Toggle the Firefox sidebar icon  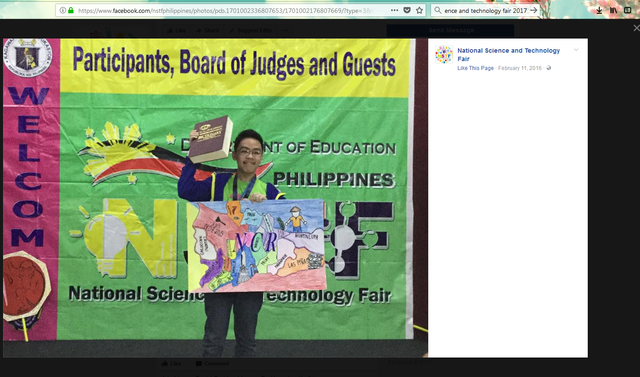tap(628, 11)
